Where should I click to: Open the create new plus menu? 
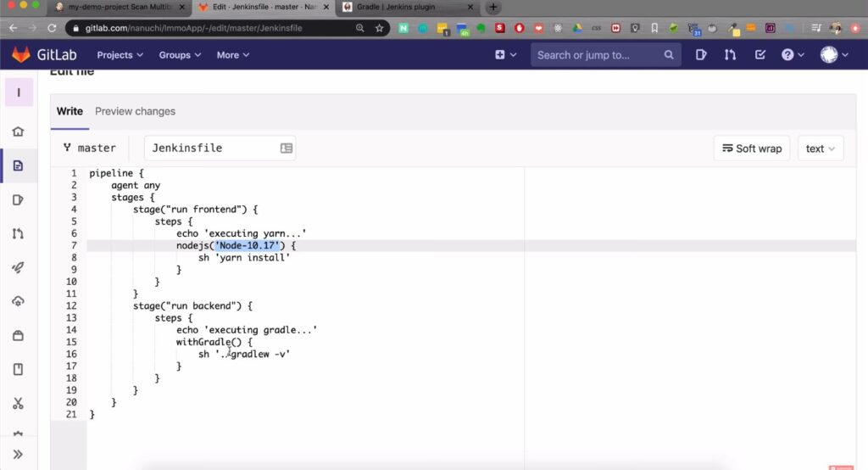tap(505, 55)
